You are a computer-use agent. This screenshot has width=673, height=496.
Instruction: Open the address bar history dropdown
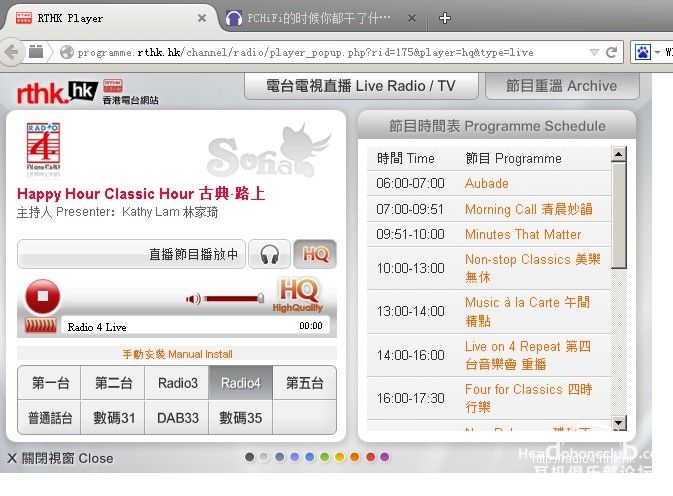pos(594,52)
